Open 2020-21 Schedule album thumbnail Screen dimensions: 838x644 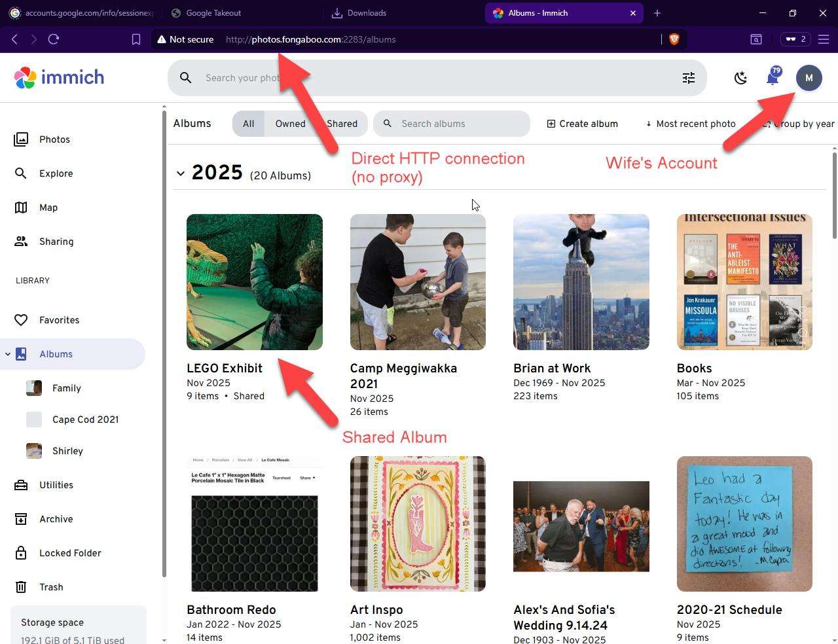[x=744, y=524]
